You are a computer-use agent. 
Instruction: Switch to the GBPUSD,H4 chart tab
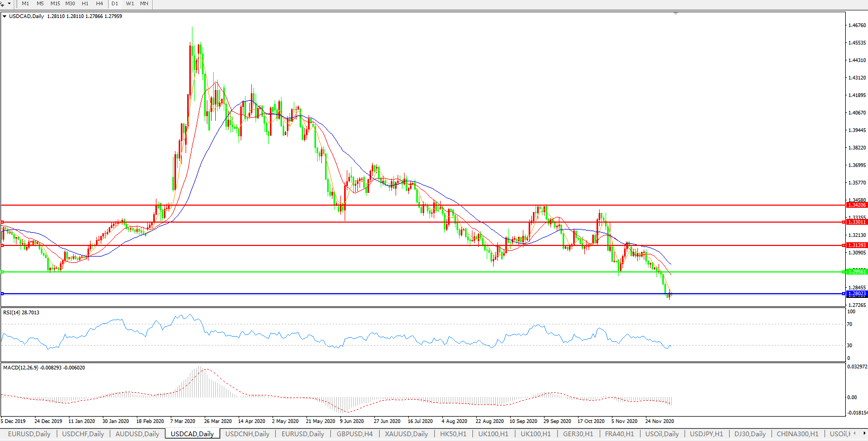[354, 434]
